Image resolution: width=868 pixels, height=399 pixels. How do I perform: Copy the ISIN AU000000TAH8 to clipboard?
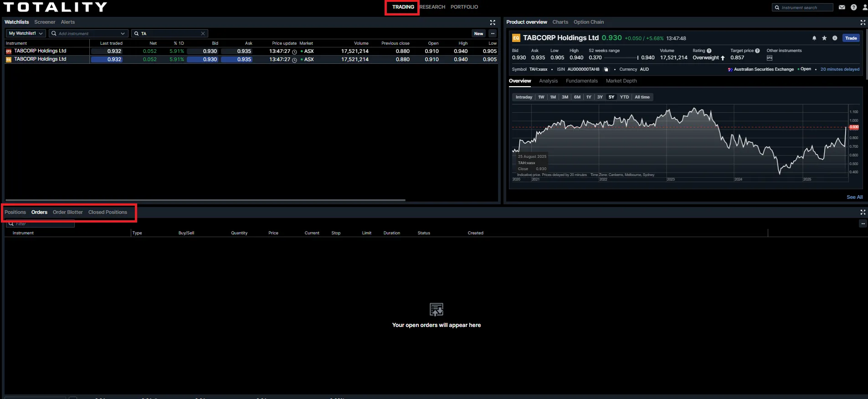(x=606, y=69)
